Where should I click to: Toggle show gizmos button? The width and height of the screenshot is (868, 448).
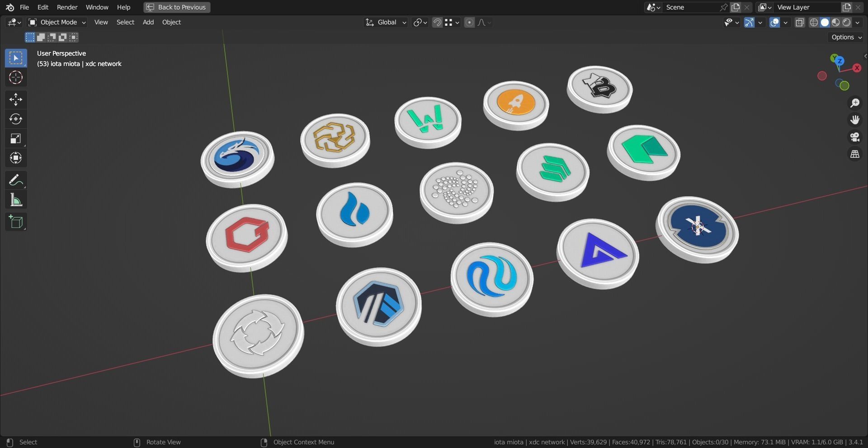[x=749, y=22]
